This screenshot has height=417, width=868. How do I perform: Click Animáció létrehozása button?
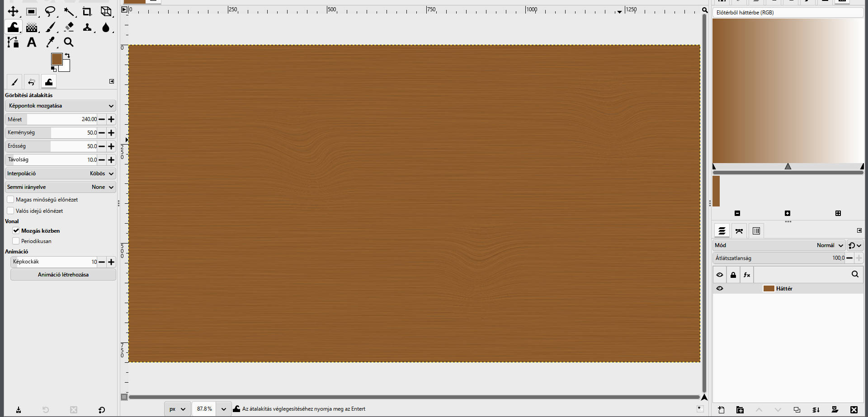tap(63, 275)
